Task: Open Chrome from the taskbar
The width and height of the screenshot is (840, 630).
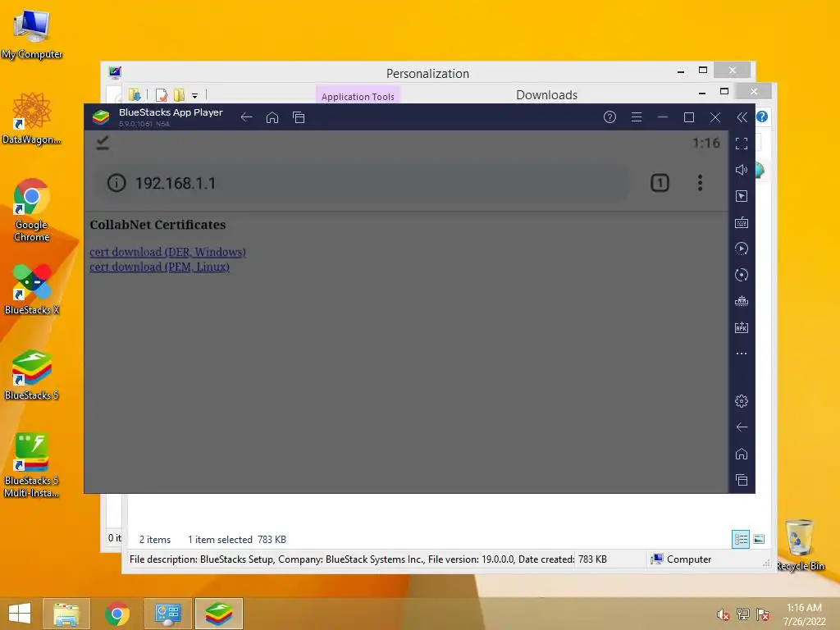Action: coord(117,614)
